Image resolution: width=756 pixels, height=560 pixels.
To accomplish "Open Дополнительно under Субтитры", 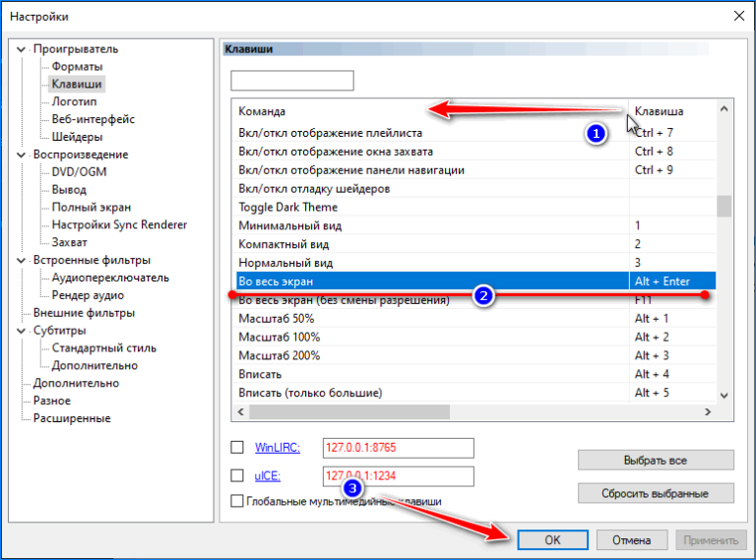I will (94, 366).
